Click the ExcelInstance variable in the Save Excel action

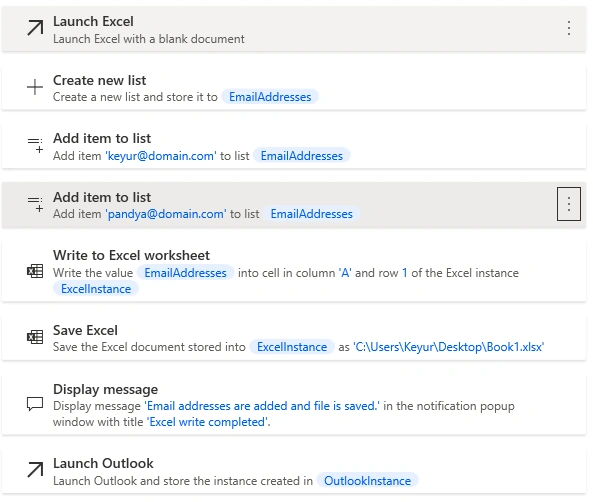tap(292, 347)
